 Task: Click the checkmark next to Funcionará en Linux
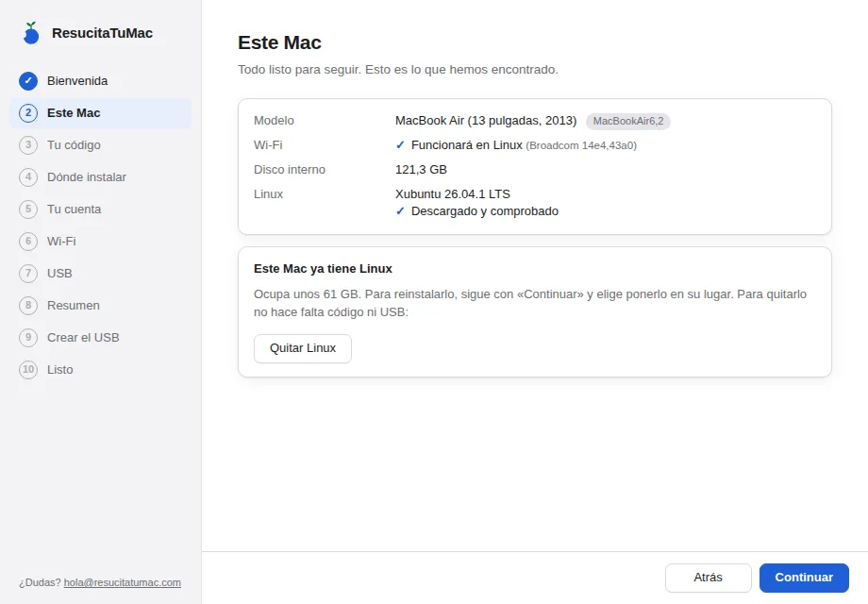[400, 145]
